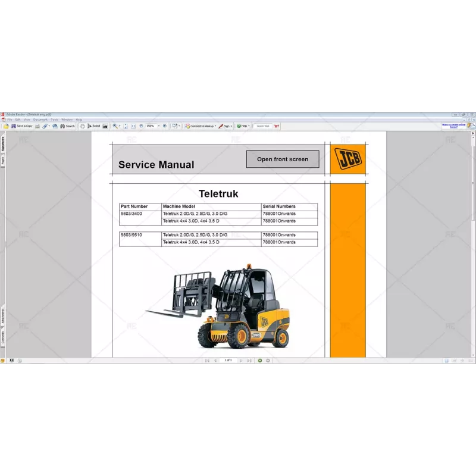
Task: Activate the Select tool
Action: pyautogui.click(x=94, y=126)
